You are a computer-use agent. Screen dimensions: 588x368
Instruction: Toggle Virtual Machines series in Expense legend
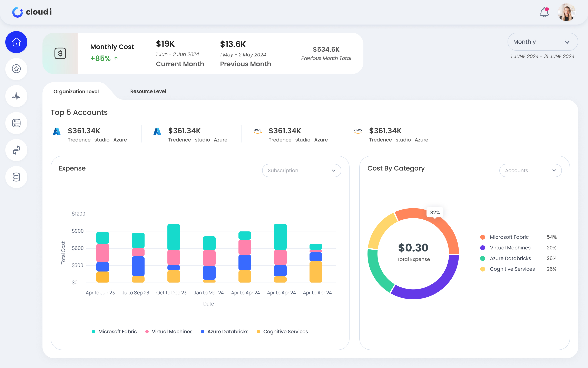point(169,331)
